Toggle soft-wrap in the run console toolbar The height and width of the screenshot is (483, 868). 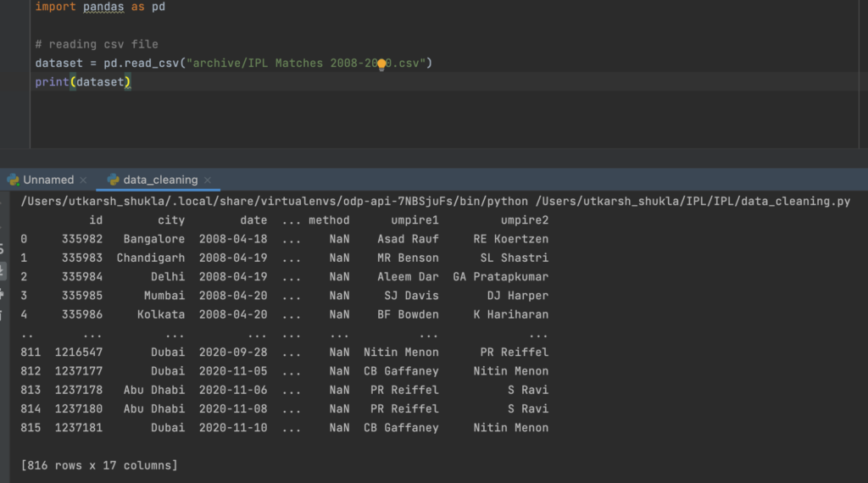(3, 249)
